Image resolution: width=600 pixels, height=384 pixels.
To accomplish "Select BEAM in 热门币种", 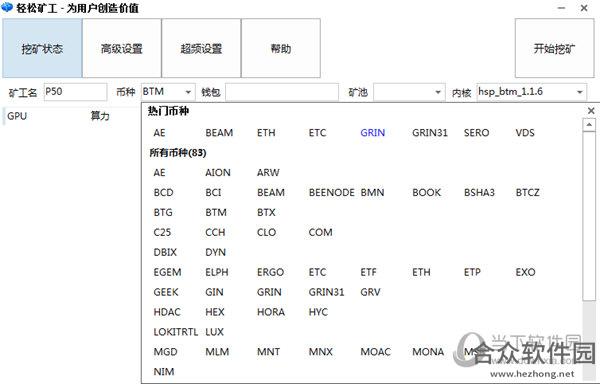I will click(219, 133).
